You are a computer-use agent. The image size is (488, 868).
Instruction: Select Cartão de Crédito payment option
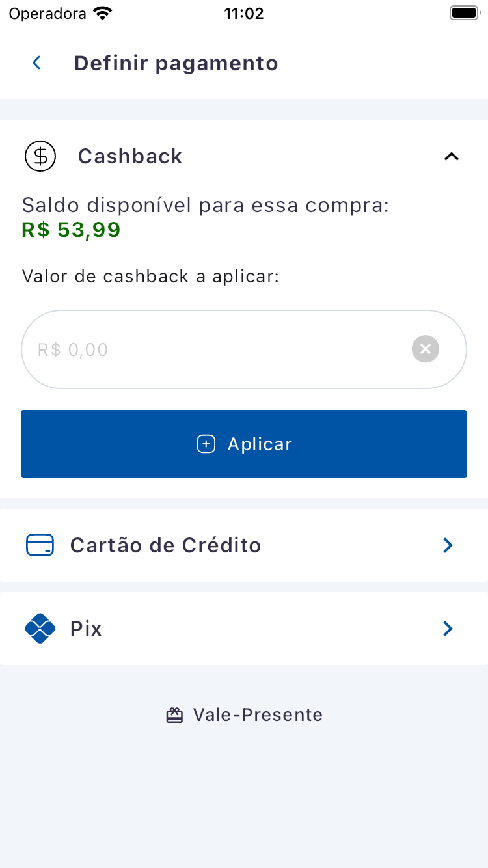click(165, 545)
